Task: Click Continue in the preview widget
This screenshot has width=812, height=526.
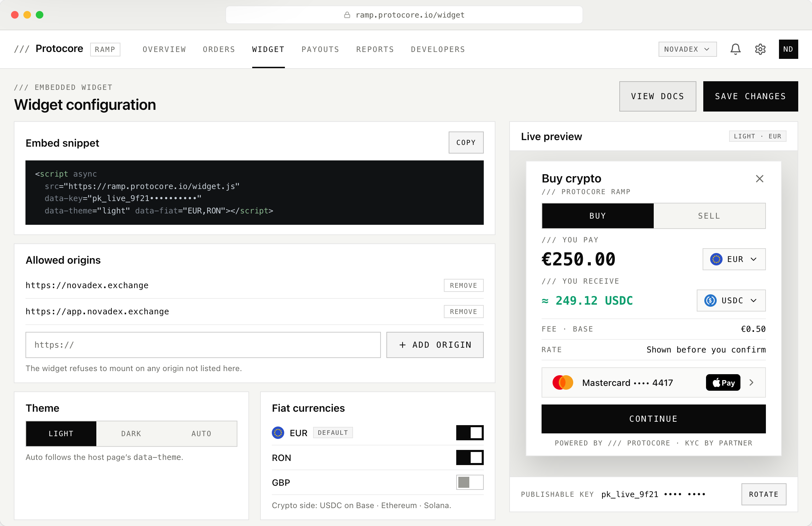Action: 653,419
